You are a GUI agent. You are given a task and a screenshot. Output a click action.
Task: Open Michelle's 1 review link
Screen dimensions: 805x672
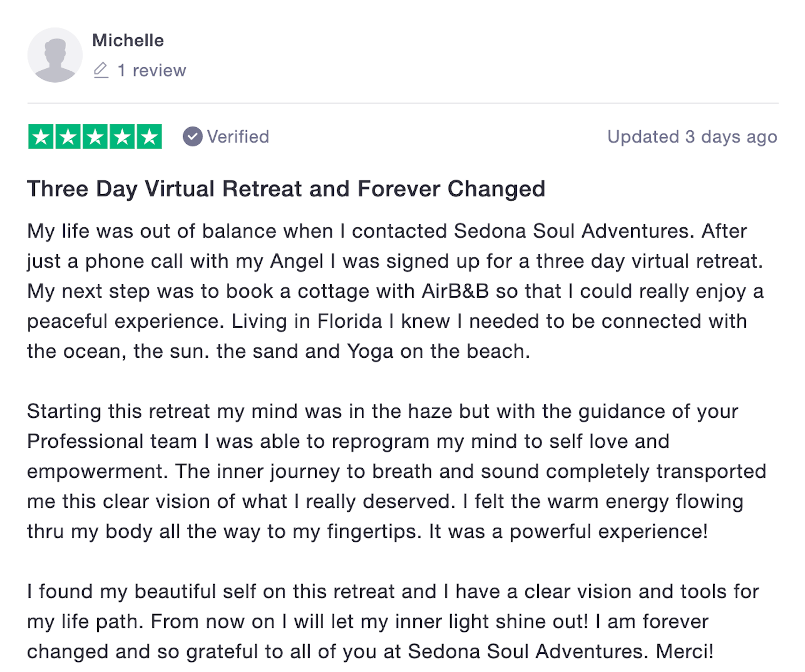(x=152, y=70)
